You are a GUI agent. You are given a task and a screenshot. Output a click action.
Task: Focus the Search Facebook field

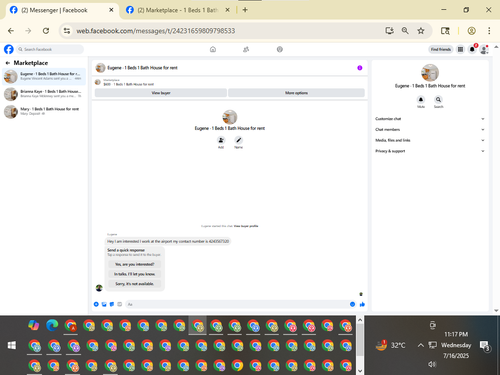tap(49, 49)
